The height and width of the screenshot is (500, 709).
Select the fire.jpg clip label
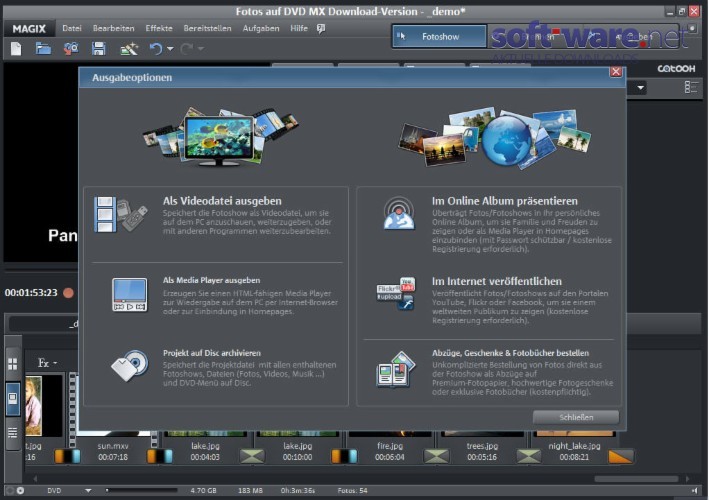click(x=389, y=446)
